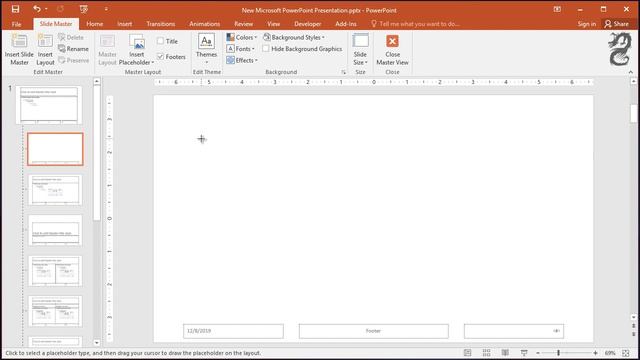The height and width of the screenshot is (360, 640).
Task: Click the Rename layout button
Action: point(73,49)
